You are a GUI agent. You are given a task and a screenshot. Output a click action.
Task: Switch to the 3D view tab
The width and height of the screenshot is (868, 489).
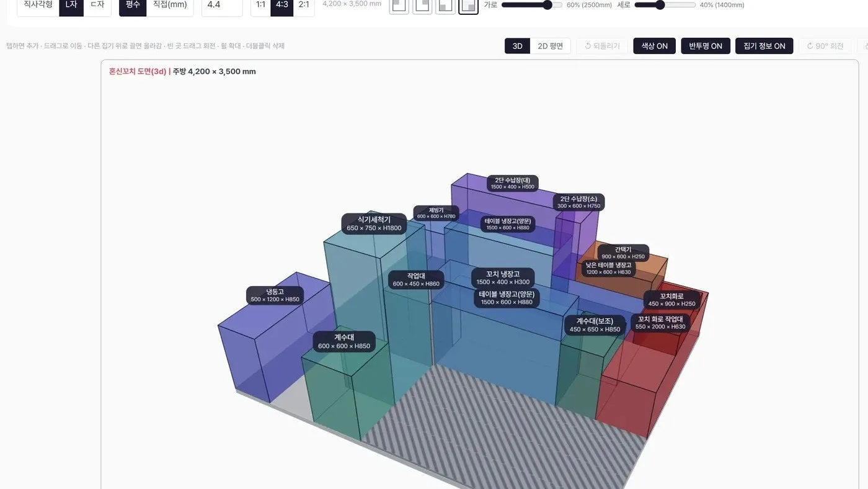click(x=517, y=46)
